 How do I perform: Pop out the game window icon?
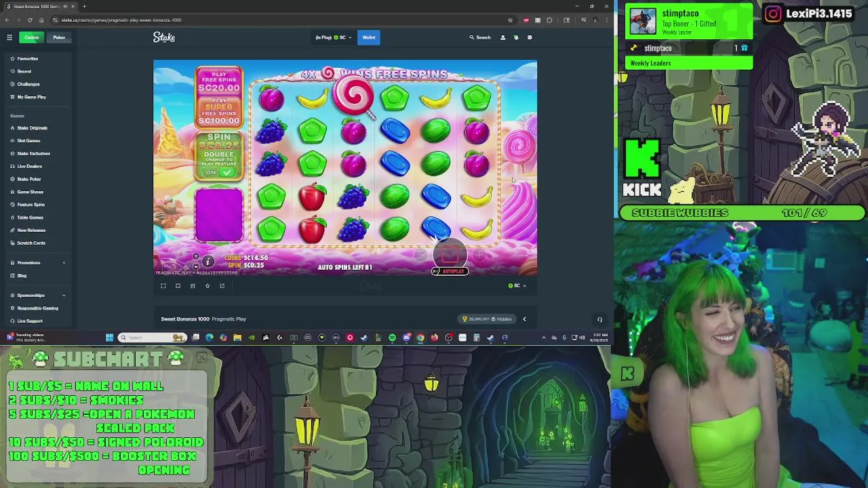coord(222,285)
